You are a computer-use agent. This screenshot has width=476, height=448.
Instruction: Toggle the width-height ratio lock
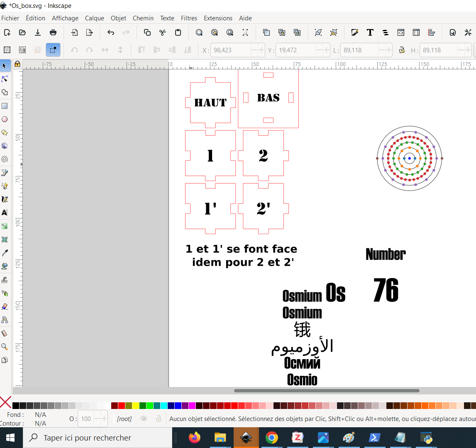(x=401, y=50)
